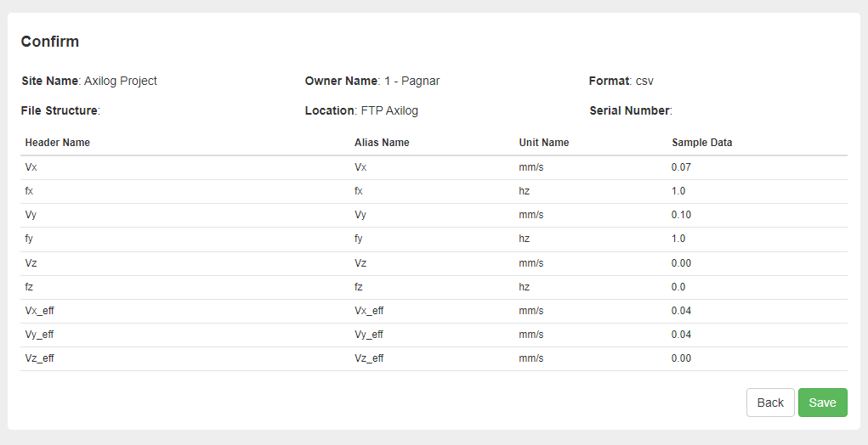Select the Vx header name cell

pyautogui.click(x=31, y=167)
